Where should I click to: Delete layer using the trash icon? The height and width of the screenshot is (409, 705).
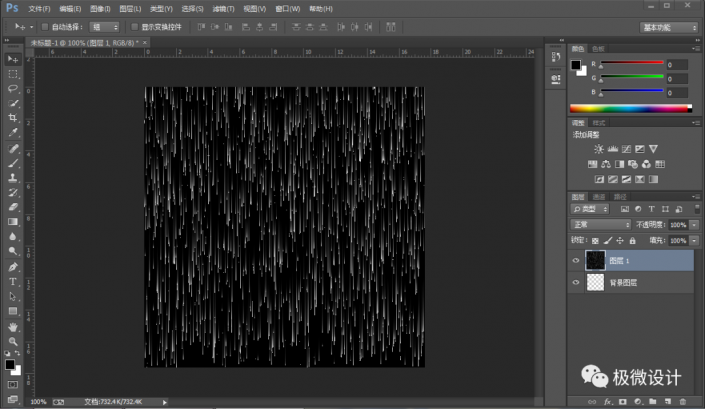(683, 401)
